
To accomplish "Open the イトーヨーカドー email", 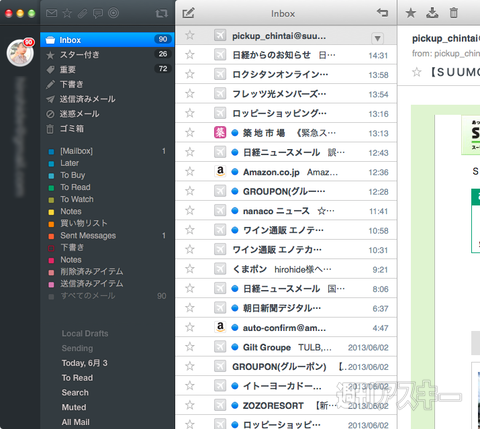I will pyautogui.click(x=286, y=386).
